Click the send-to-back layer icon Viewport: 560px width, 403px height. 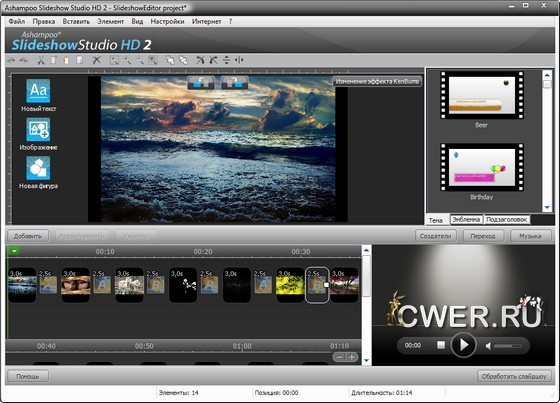click(x=183, y=60)
